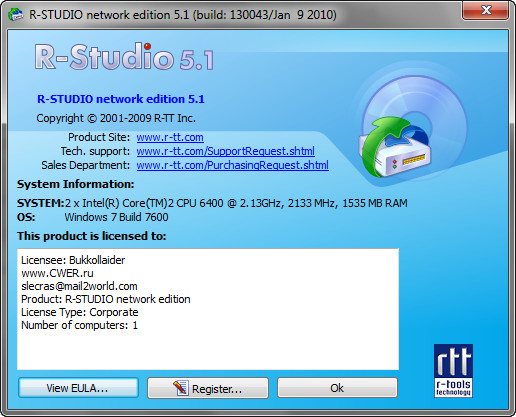Screen dimensions: 516x417
Task: Click the www.CWER.ru text in license box
Action: tap(57, 273)
